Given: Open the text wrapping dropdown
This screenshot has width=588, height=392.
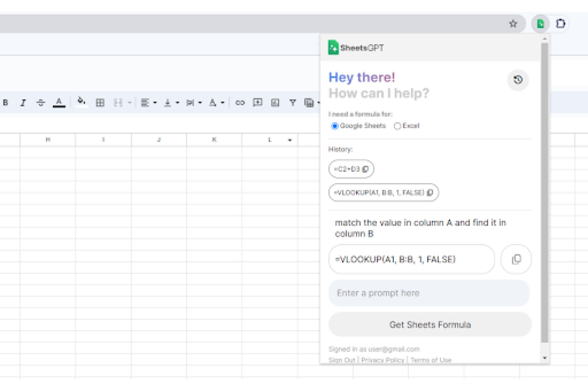Looking at the screenshot, I should point(194,103).
